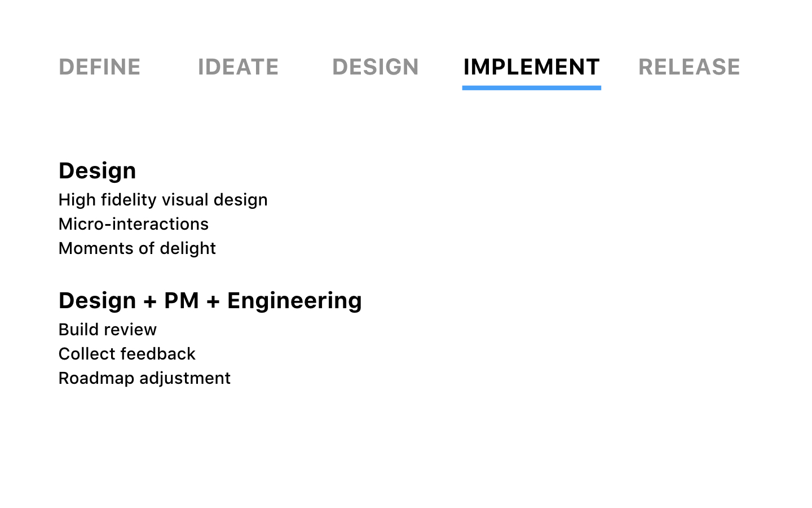
Task: Switch to the DEFINE tab
Action: pyautogui.click(x=100, y=67)
